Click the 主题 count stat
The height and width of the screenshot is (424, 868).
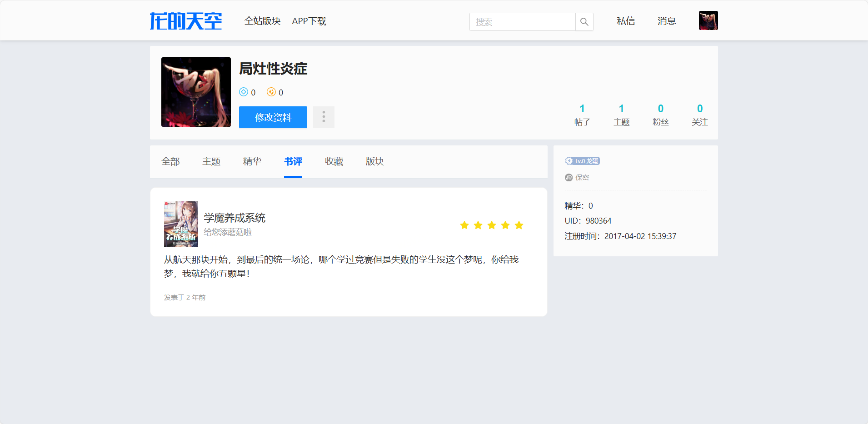click(621, 115)
